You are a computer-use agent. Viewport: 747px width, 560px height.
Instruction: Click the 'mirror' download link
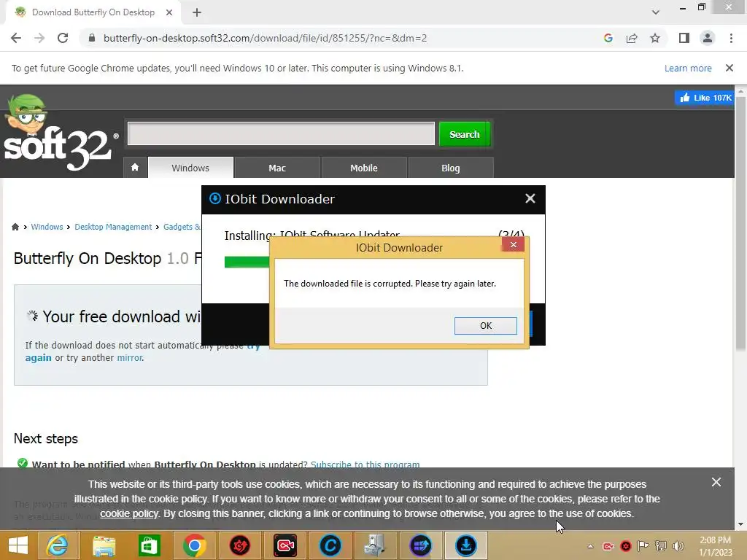pyautogui.click(x=130, y=357)
